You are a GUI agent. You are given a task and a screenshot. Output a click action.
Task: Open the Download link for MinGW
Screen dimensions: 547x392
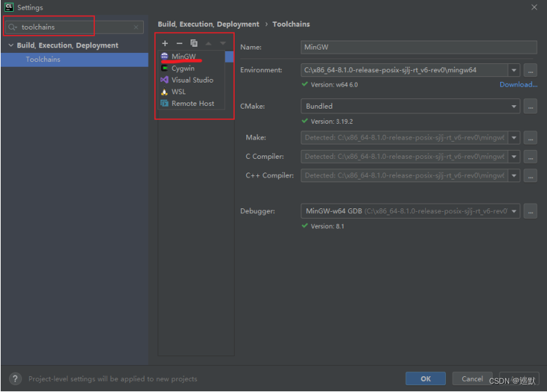(518, 85)
